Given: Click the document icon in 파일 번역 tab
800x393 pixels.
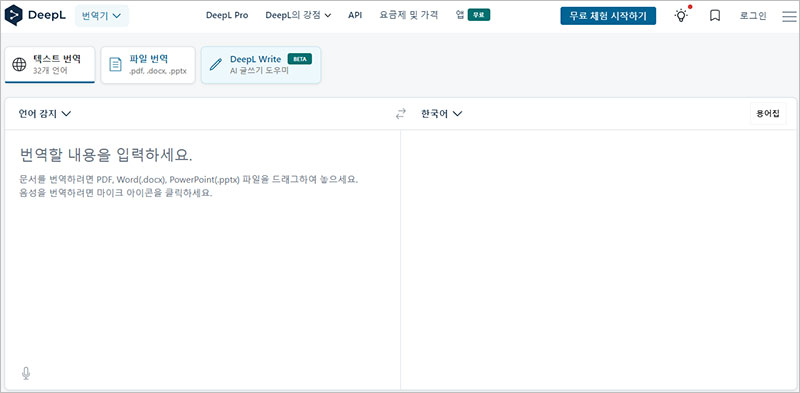Looking at the screenshot, I should click(x=116, y=65).
